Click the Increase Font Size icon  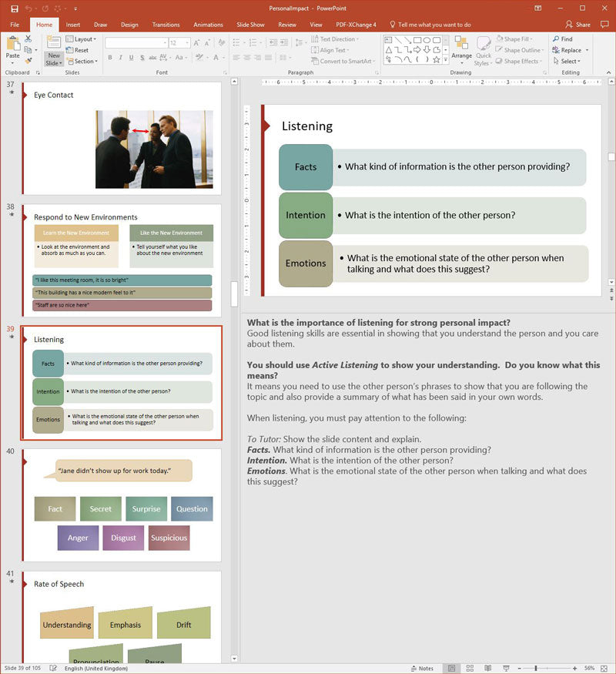coord(196,43)
